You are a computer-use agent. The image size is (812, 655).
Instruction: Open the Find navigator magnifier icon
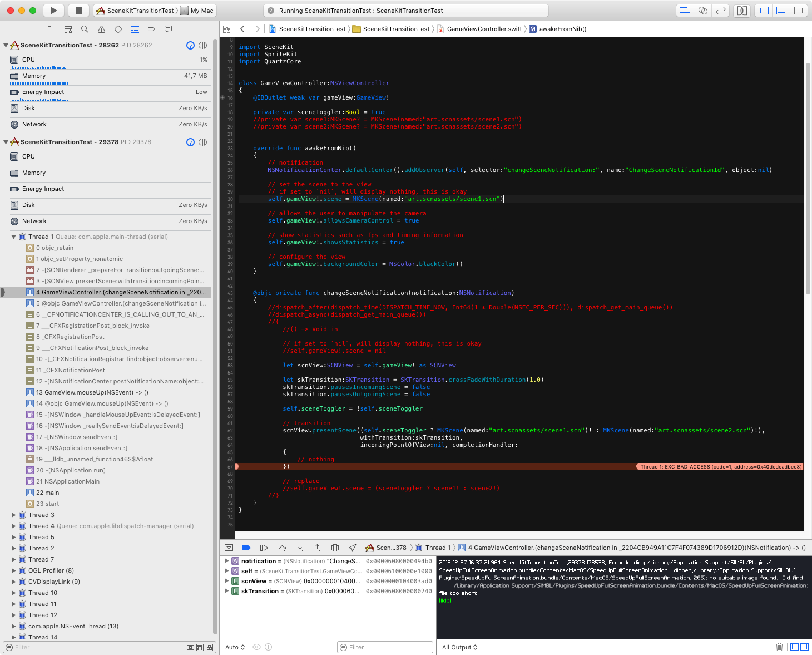click(85, 29)
